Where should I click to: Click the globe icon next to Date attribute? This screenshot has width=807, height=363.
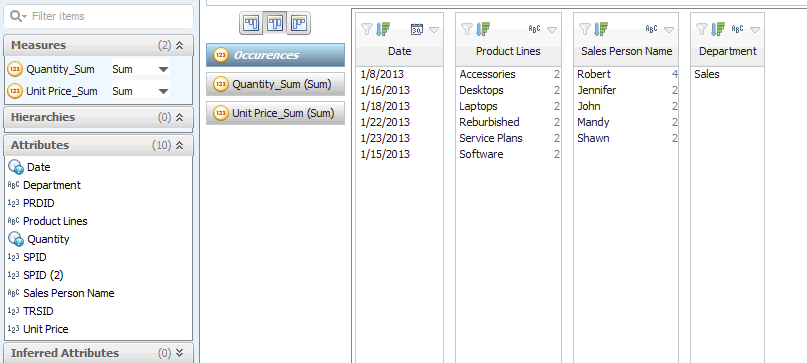tap(16, 167)
